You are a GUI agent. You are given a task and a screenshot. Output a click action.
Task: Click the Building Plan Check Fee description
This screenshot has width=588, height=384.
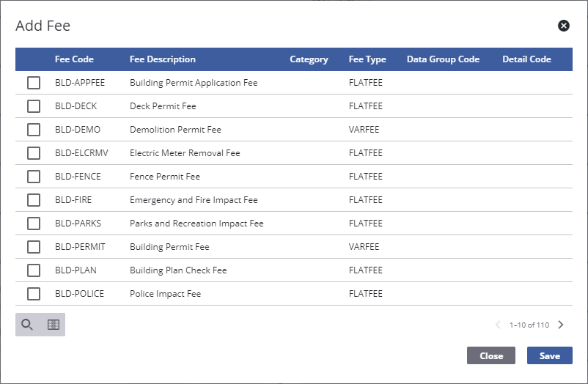[x=178, y=270]
